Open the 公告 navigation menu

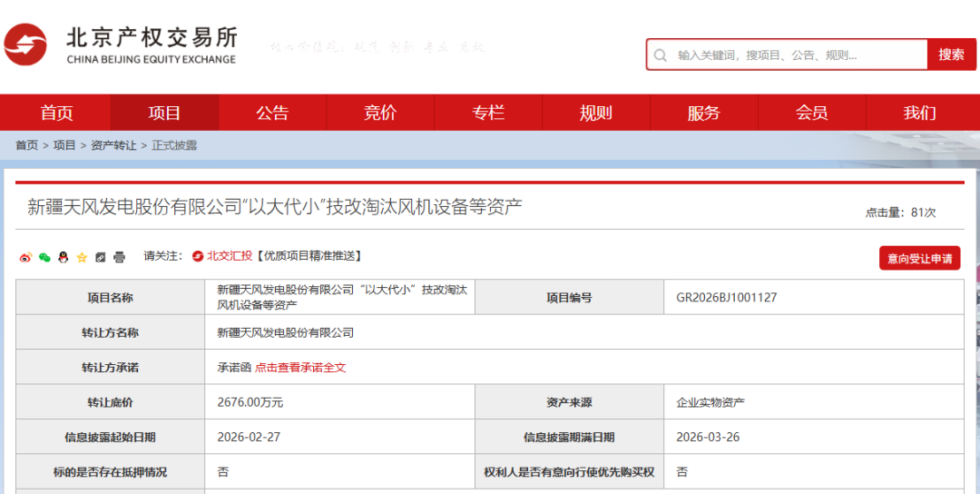click(272, 113)
